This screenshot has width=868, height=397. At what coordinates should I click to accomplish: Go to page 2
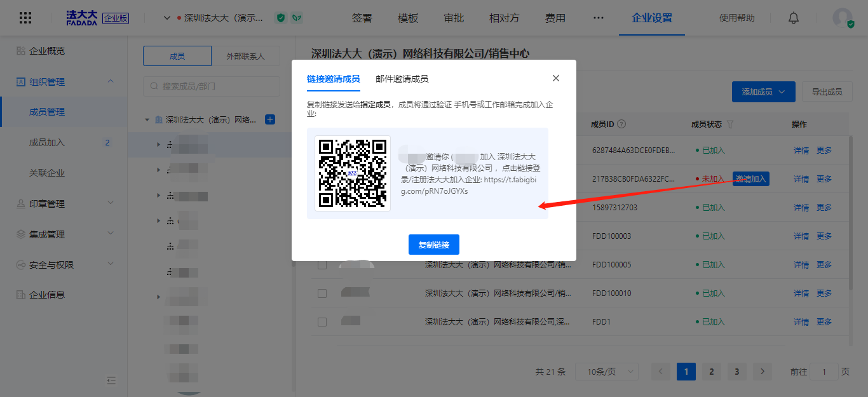[712, 372]
